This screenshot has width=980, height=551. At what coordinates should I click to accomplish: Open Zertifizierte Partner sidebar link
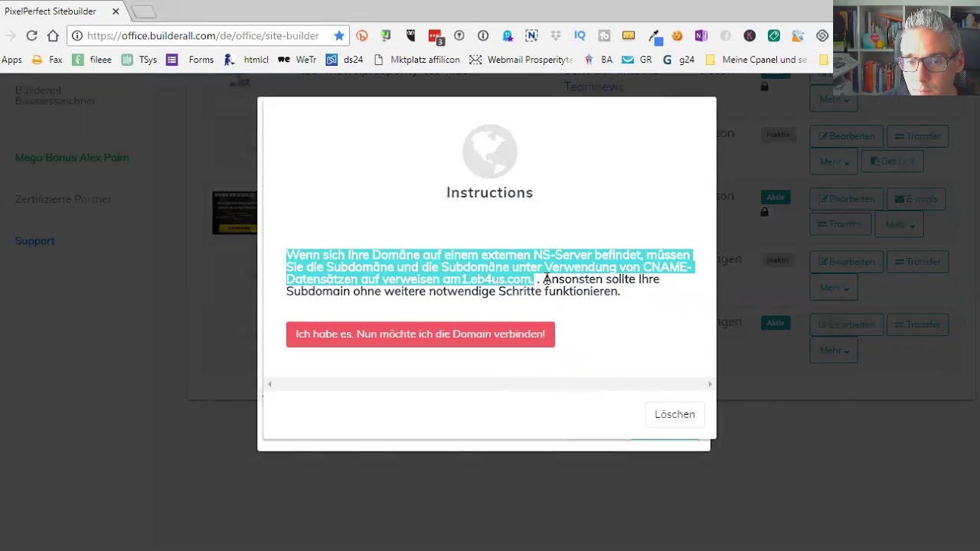pos(64,199)
